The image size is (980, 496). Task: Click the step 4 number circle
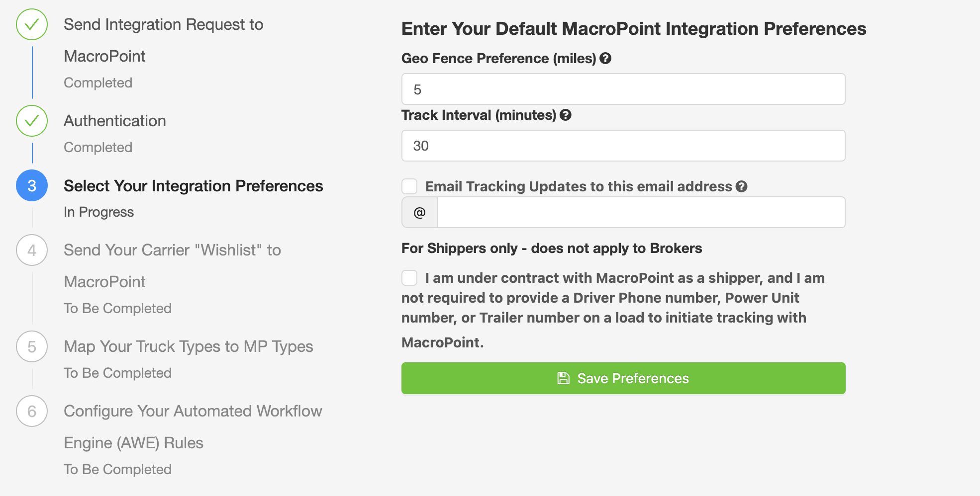pyautogui.click(x=32, y=250)
